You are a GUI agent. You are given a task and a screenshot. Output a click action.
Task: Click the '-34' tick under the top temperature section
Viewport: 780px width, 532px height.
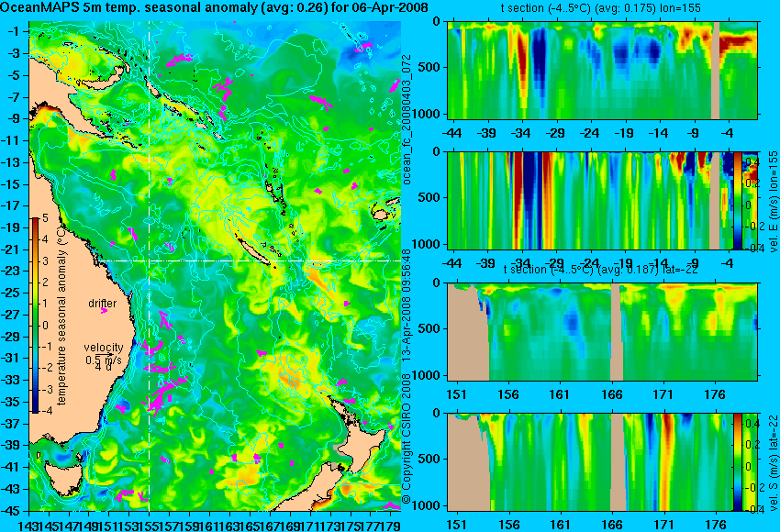tap(521, 133)
